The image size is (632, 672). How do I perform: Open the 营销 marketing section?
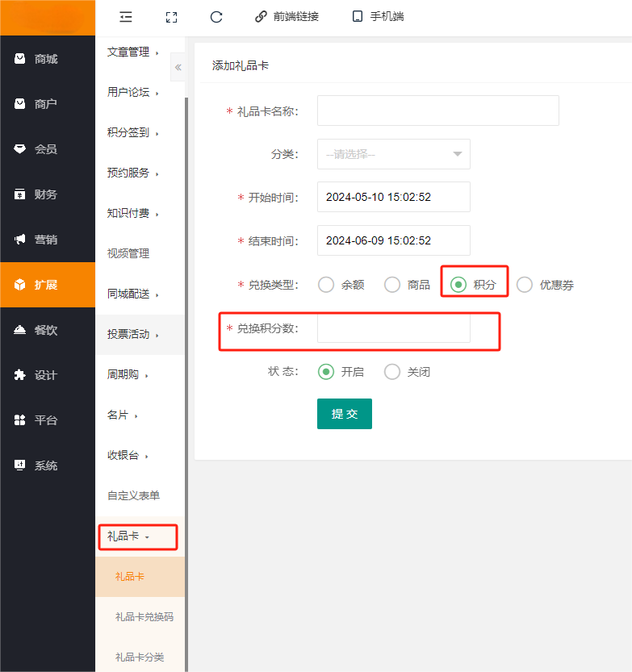[47, 240]
